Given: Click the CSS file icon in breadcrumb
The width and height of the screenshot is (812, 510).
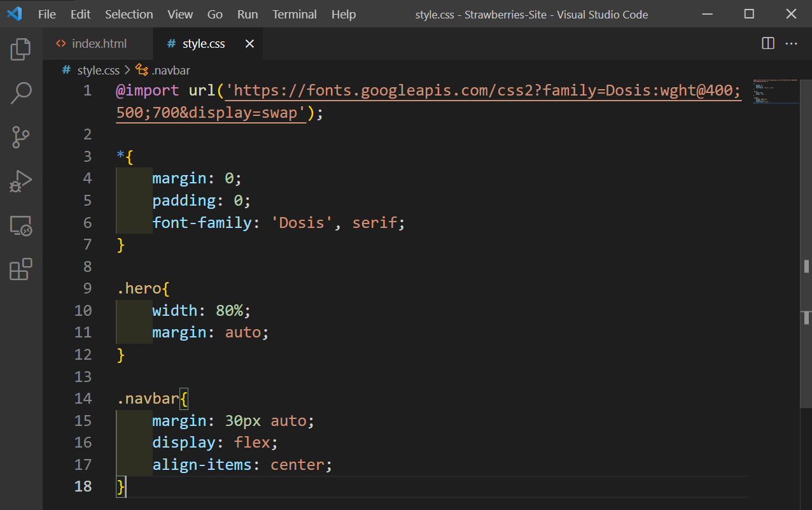Looking at the screenshot, I should click(66, 70).
